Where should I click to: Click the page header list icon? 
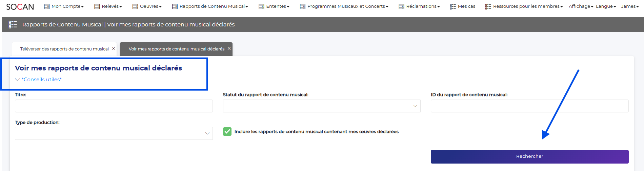click(x=13, y=24)
